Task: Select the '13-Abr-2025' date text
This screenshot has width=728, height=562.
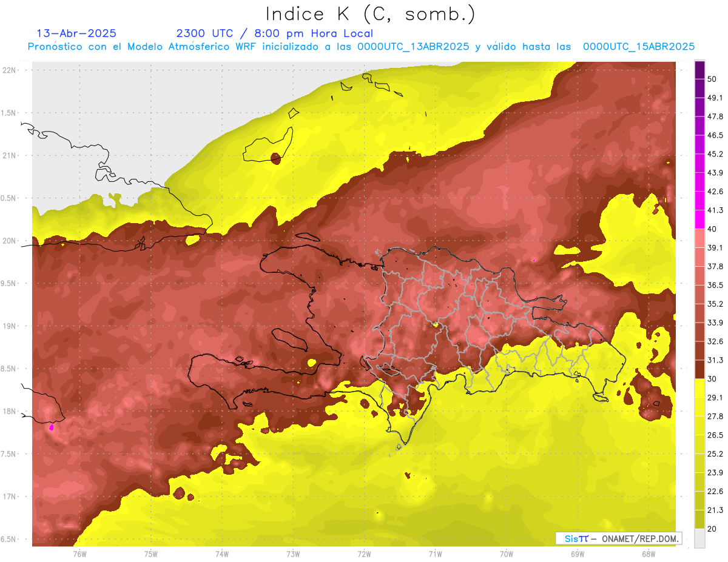Action: (76, 33)
